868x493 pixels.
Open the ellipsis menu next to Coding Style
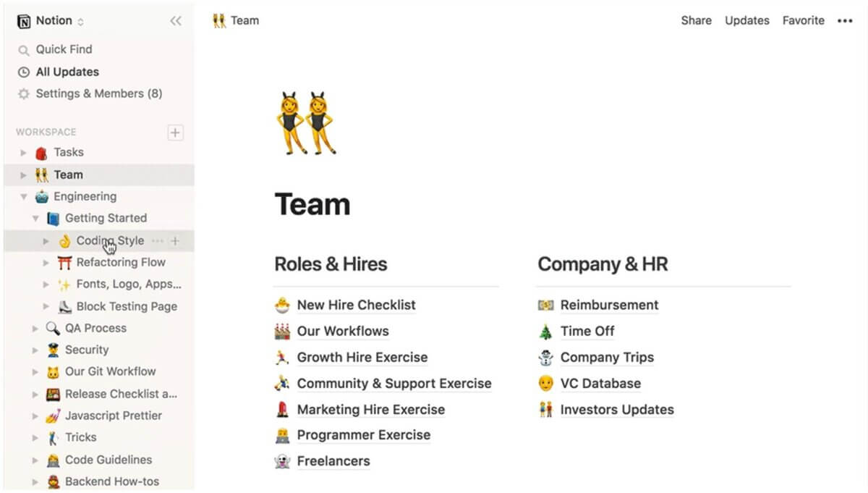pos(157,241)
